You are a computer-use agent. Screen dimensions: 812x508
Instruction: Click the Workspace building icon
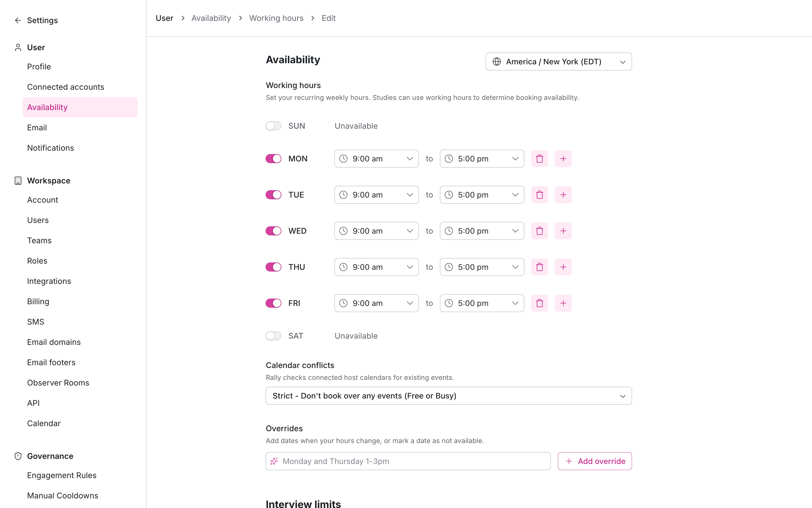pos(18,181)
